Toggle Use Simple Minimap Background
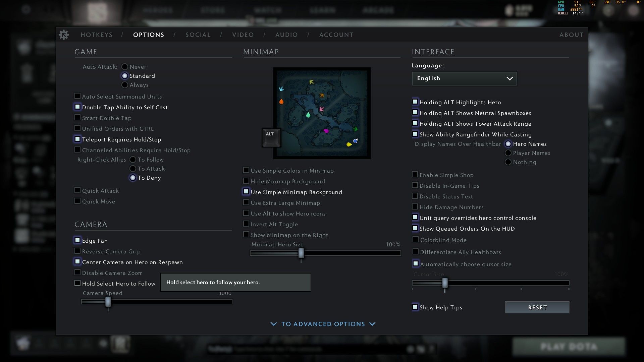This screenshot has width=644, height=362. [246, 191]
